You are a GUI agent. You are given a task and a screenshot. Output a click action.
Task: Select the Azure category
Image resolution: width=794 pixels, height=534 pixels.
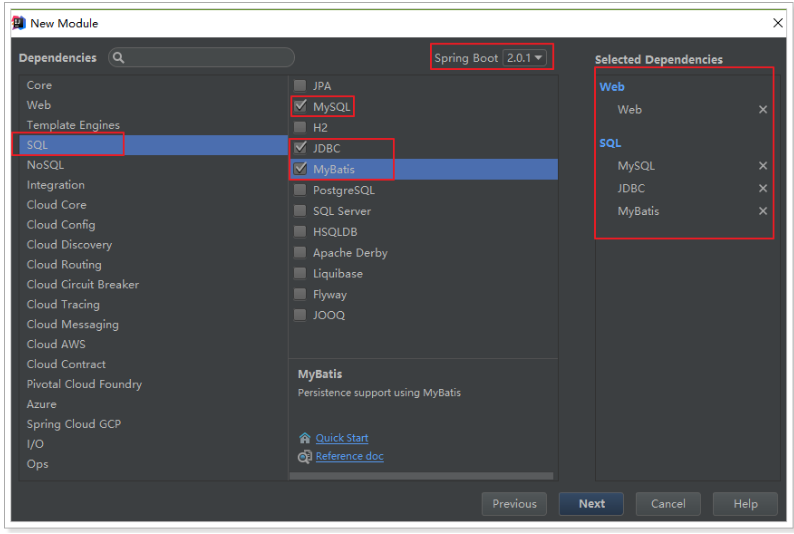click(x=154, y=404)
